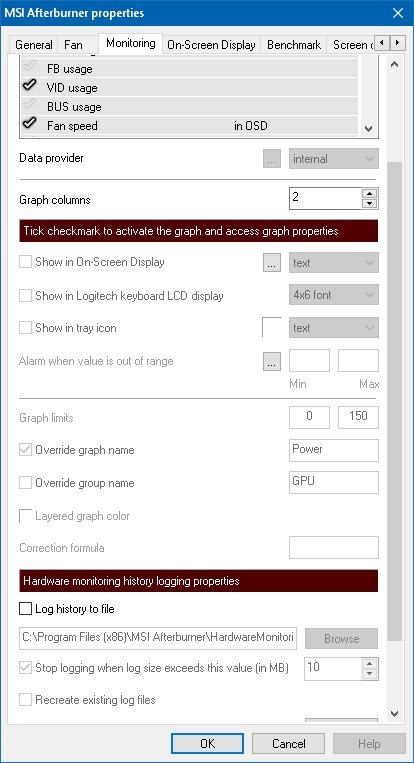Enable Show in tray icon
The height and width of the screenshot is (763, 414).
[25, 327]
